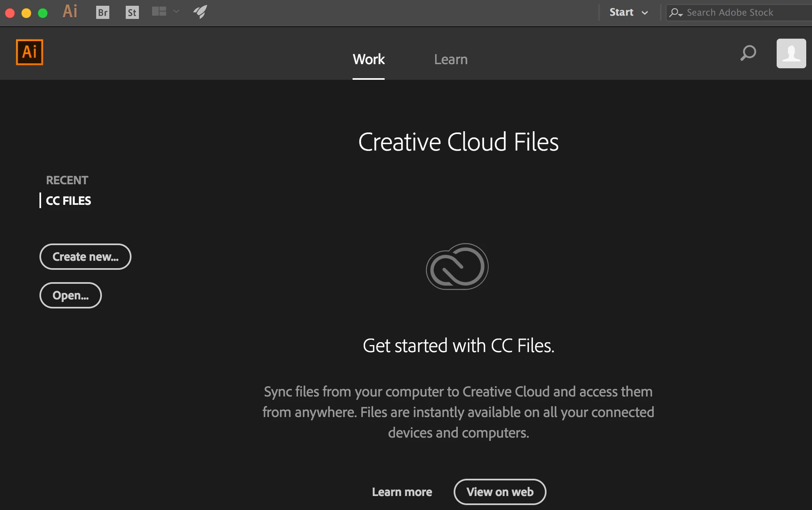
Task: Click the GPU performance rocket icon
Action: 200,12
